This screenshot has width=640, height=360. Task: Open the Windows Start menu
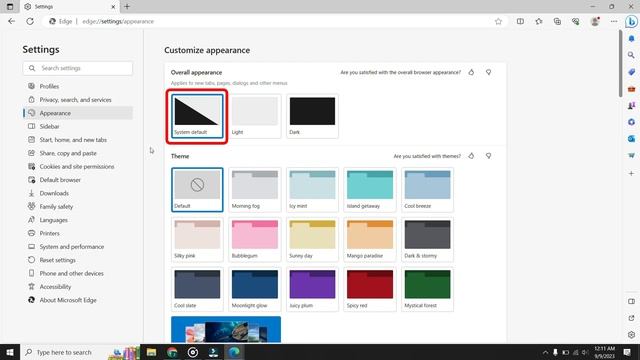(x=10, y=352)
